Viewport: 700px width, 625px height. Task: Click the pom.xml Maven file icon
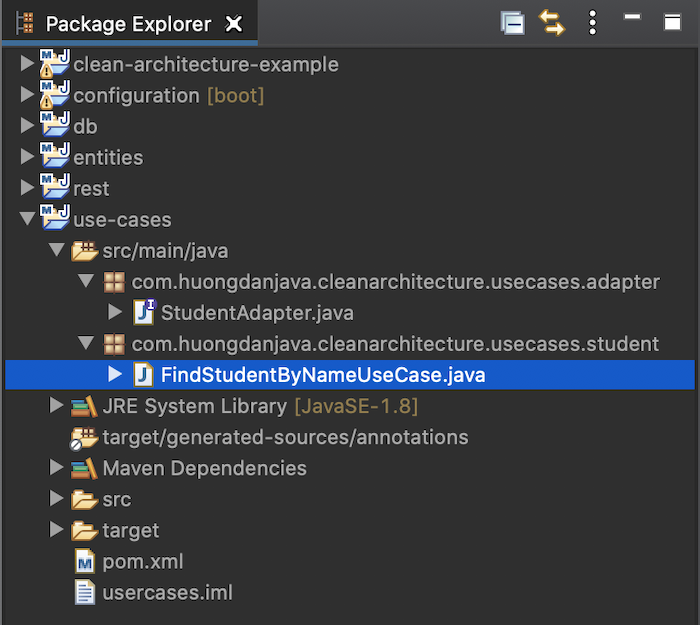click(x=85, y=562)
